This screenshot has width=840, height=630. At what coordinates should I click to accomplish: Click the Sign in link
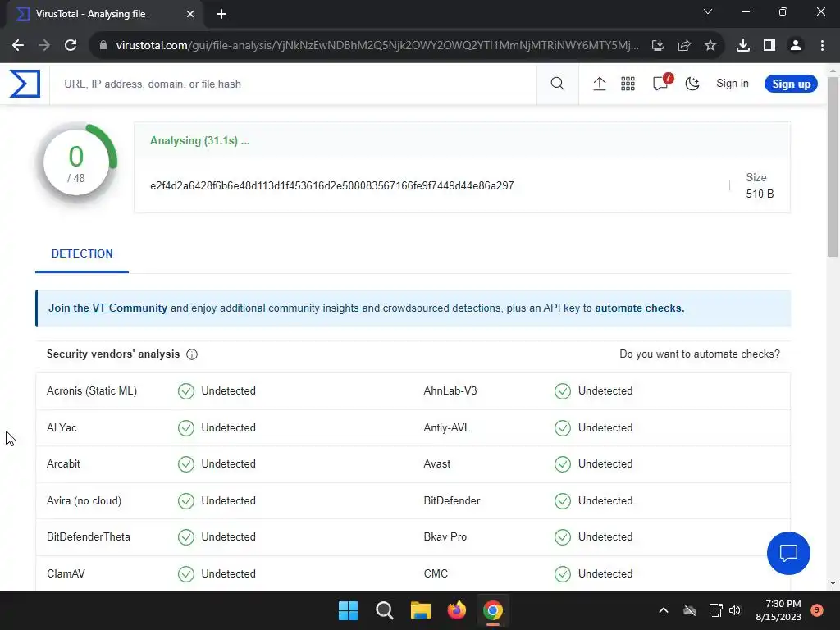tap(733, 84)
